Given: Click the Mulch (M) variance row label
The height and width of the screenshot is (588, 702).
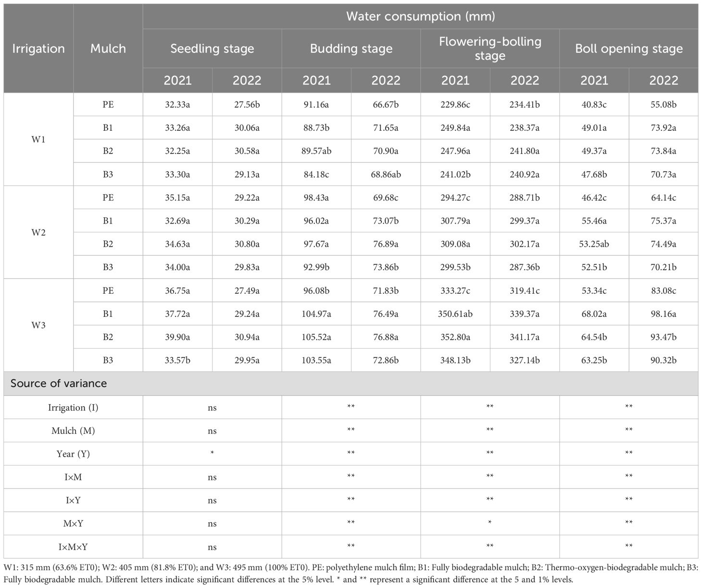Looking at the screenshot, I should point(73,431).
